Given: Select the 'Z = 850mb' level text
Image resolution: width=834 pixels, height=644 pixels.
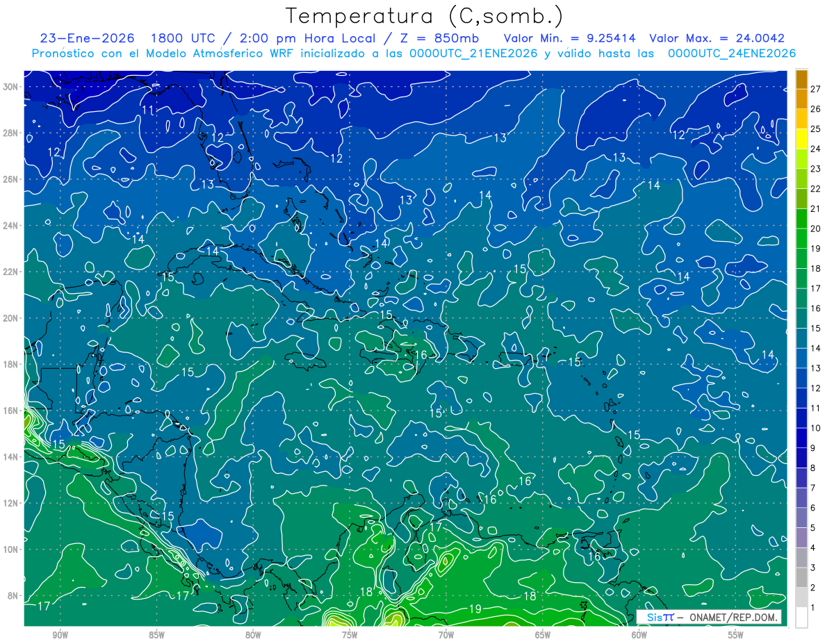Looking at the screenshot, I should [440, 38].
